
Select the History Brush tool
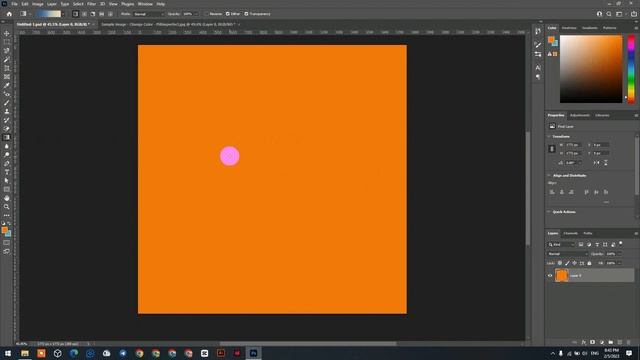[7, 120]
